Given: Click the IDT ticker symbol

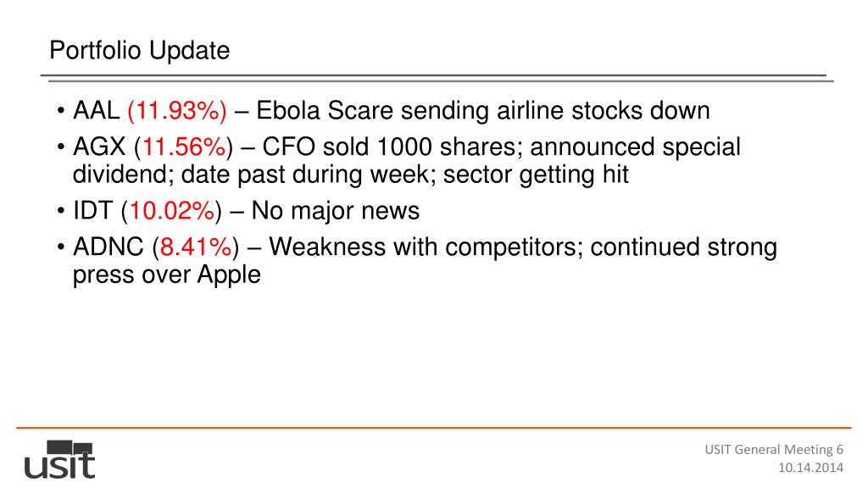Looking at the screenshot, I should coord(93,211).
